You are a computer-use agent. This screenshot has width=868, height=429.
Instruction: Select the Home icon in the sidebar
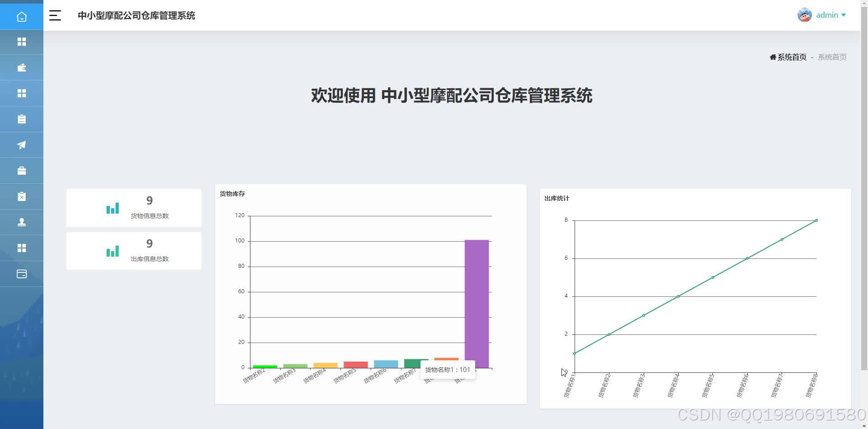(x=21, y=16)
